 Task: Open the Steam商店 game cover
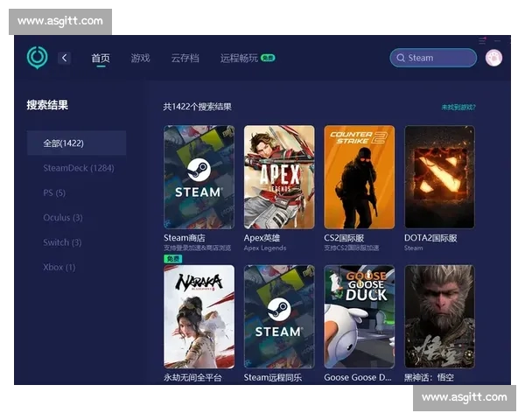click(199, 178)
